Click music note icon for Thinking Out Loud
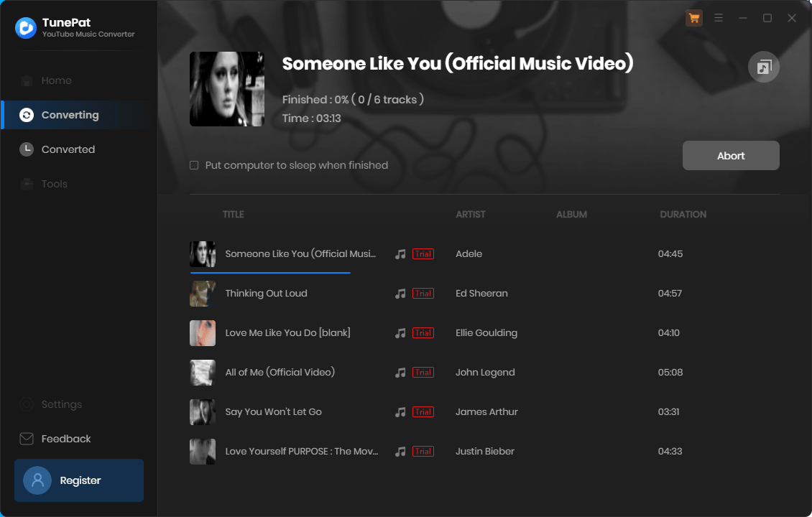Screen dimensions: 812x517 (x=400, y=294)
